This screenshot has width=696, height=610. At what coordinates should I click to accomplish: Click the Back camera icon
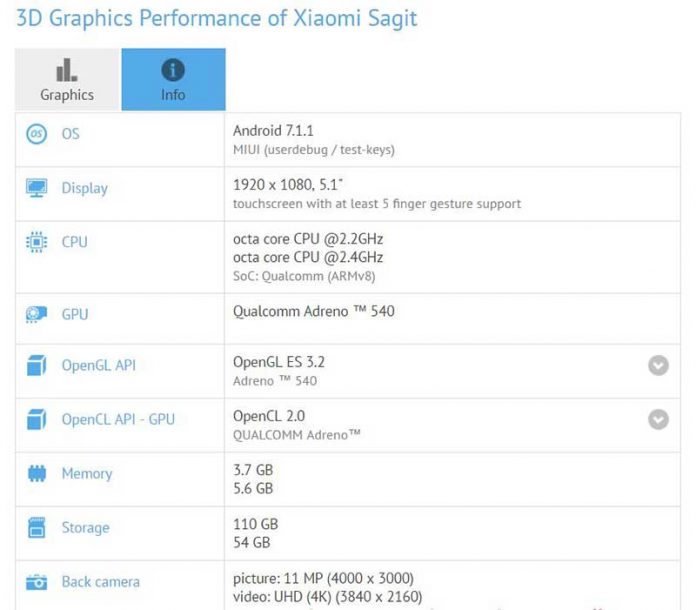point(37,582)
